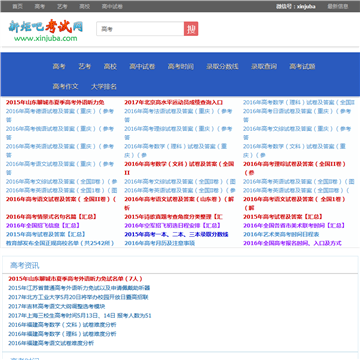Open 首页 in the top gray bar
Viewport: 360px width, 360px height.
(17, 6)
